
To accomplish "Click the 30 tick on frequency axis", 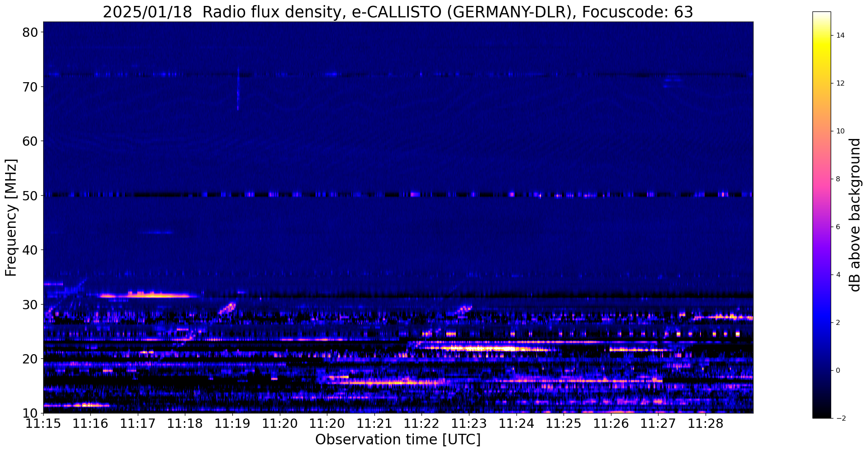I will coord(31,305).
